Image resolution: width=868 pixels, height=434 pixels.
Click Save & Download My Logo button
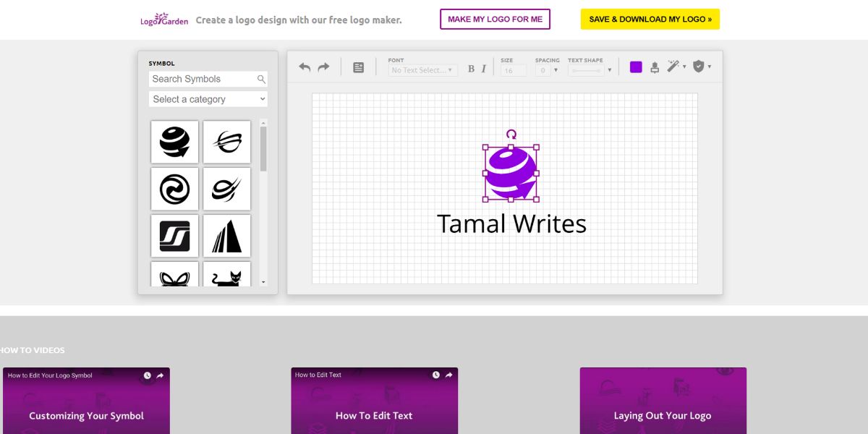(650, 19)
